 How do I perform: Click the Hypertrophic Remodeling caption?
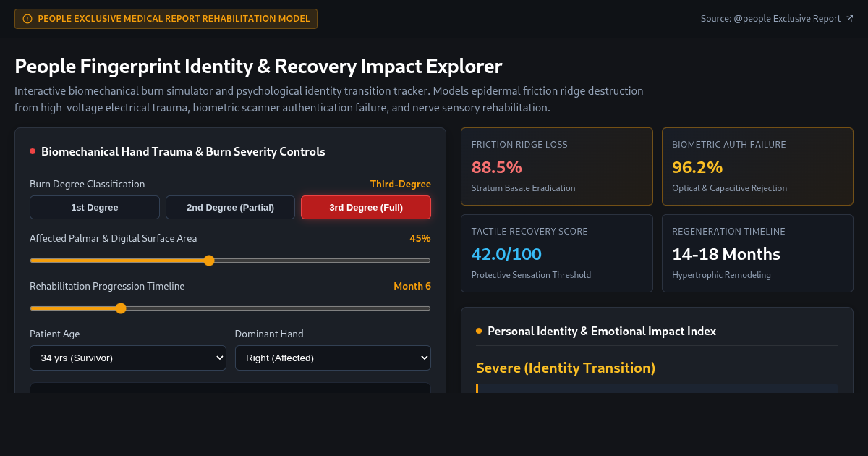click(721, 275)
